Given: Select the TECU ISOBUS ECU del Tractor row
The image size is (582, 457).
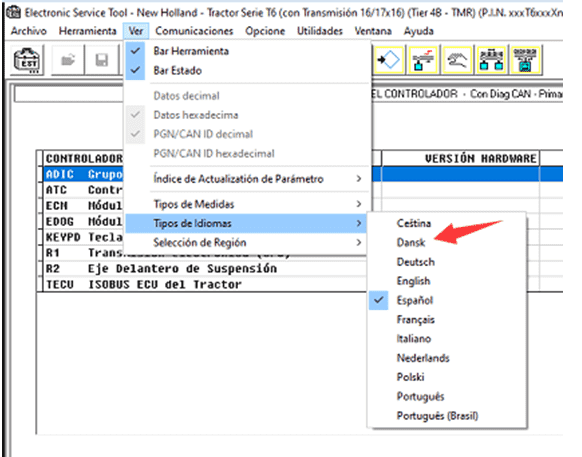Looking at the screenshot, I should click(x=205, y=284).
